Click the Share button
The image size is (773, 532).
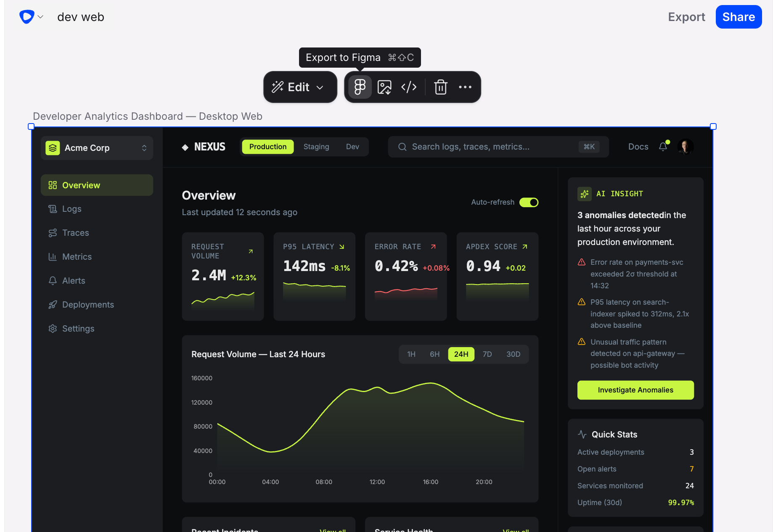(x=739, y=17)
